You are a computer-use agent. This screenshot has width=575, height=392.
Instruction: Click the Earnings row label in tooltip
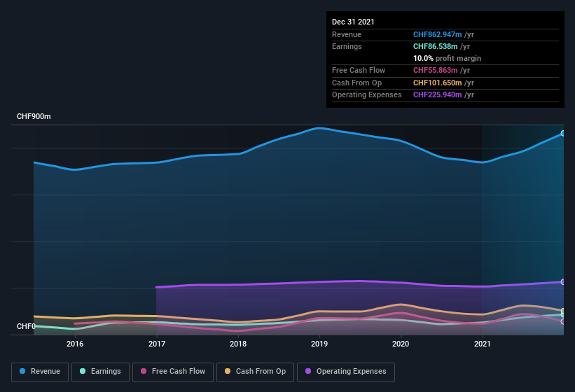coord(347,46)
